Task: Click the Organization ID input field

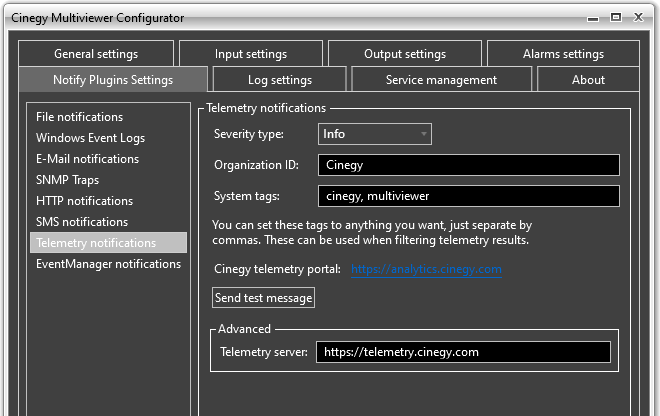Action: [x=468, y=165]
